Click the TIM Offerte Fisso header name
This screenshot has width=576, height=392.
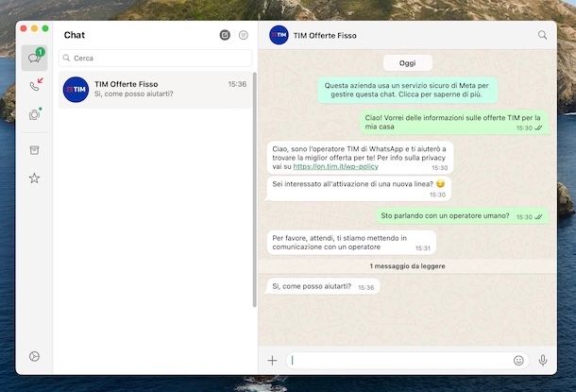325,35
